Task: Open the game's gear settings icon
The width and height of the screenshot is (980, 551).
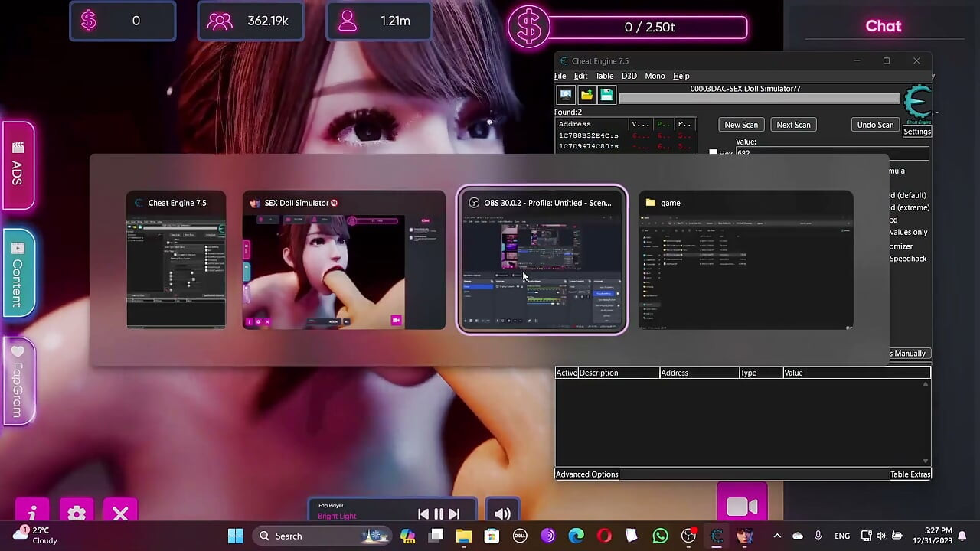Action: coord(77,513)
